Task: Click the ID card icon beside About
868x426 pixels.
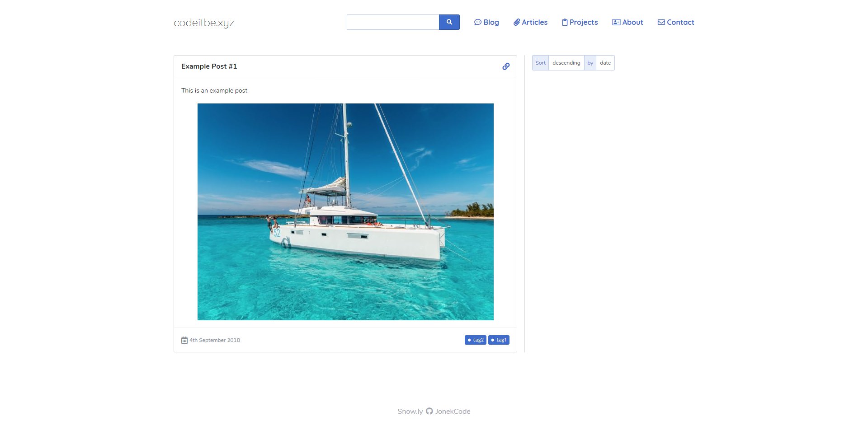Action: point(616,22)
